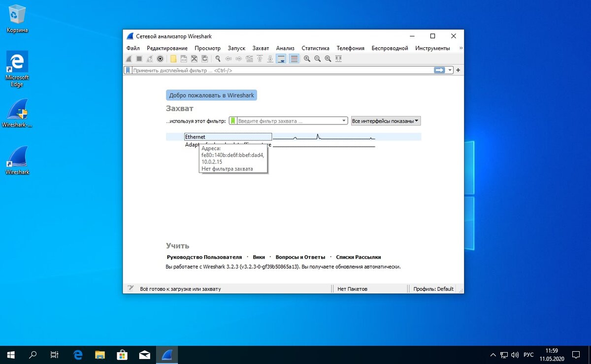Open the Вопросы и Ответы link

300,257
